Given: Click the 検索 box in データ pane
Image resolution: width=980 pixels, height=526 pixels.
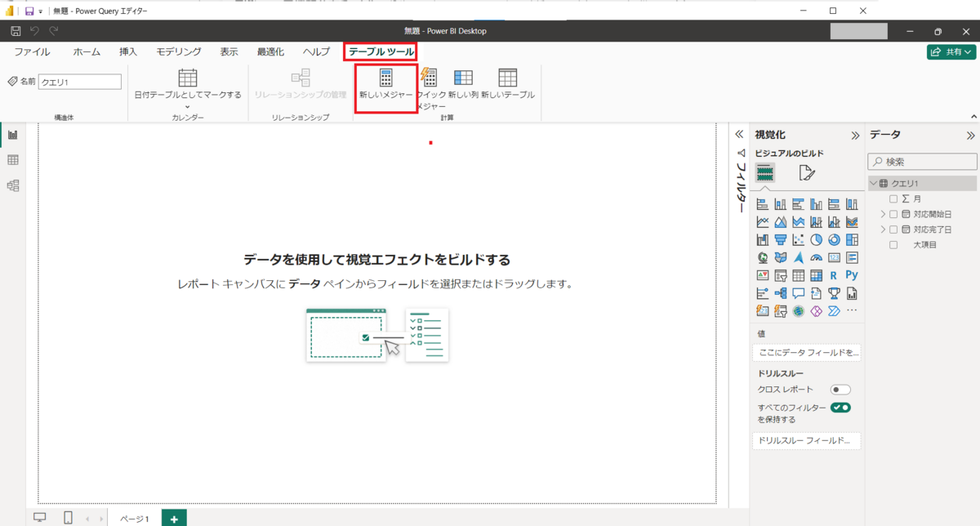Looking at the screenshot, I should pos(922,162).
